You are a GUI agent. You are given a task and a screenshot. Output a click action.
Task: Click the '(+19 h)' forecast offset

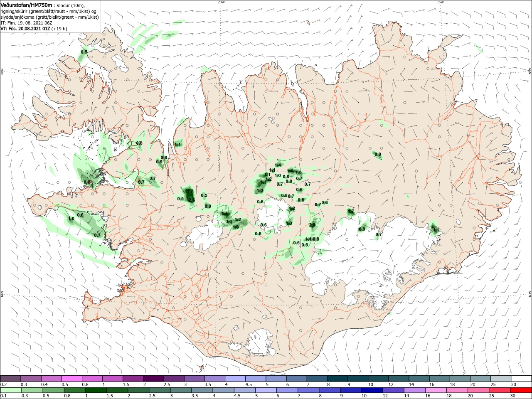[59, 29]
